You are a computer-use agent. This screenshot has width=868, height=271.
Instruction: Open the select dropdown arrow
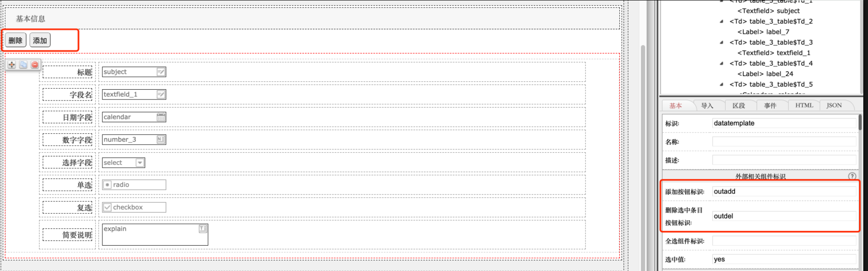coord(140,163)
